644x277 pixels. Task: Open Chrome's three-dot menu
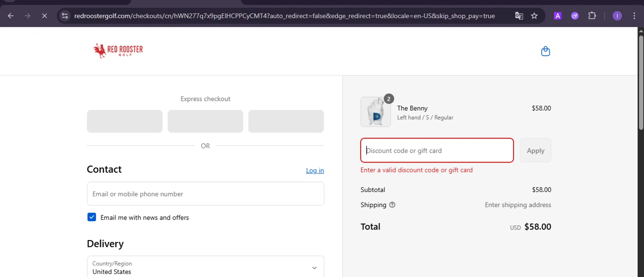(635, 16)
